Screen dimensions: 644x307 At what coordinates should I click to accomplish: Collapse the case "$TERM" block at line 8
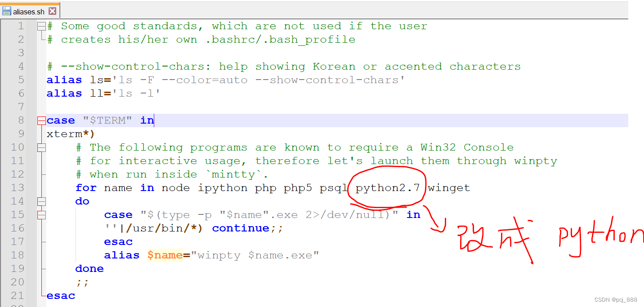coord(41,120)
